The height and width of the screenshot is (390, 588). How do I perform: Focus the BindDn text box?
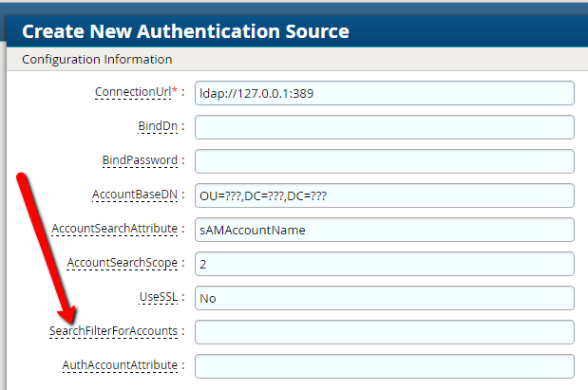click(x=384, y=127)
